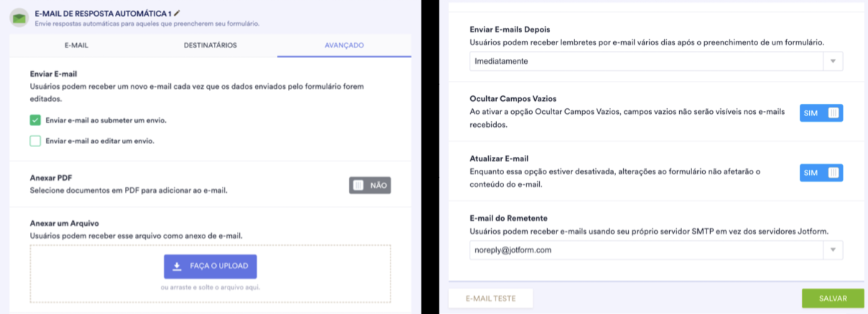Select the AVANÇADO tab
The image size is (868, 314).
(x=344, y=45)
